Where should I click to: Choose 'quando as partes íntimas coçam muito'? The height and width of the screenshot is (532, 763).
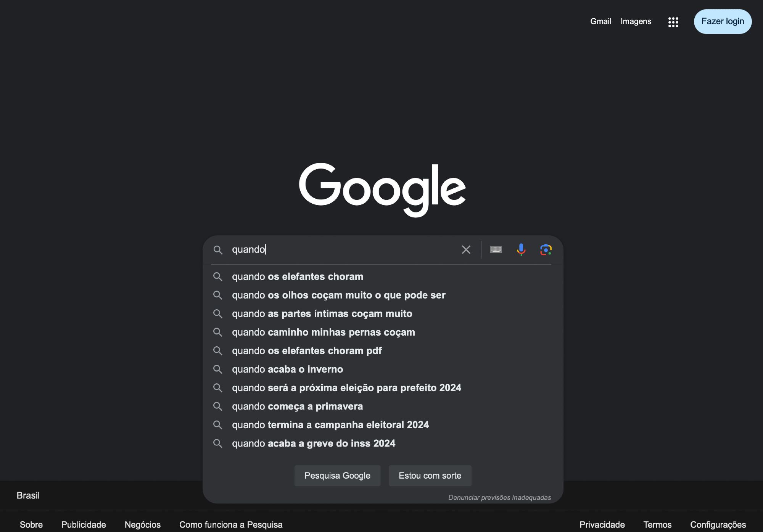click(x=383, y=313)
